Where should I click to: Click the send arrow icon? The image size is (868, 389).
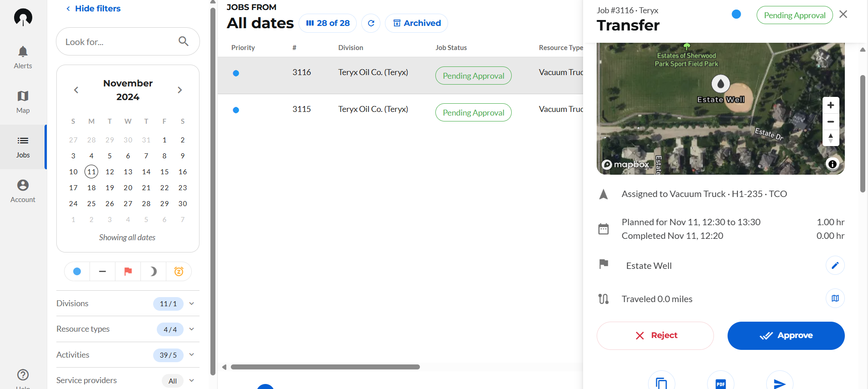click(779, 383)
